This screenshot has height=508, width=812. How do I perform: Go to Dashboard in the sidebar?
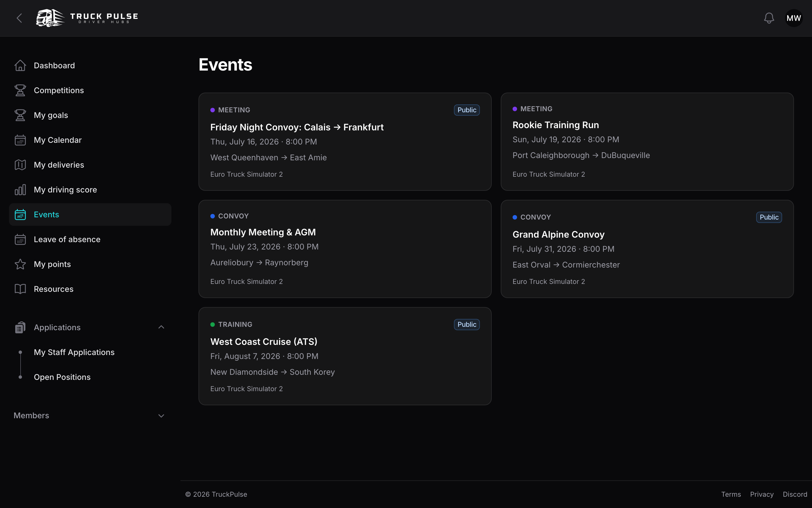click(x=90, y=65)
